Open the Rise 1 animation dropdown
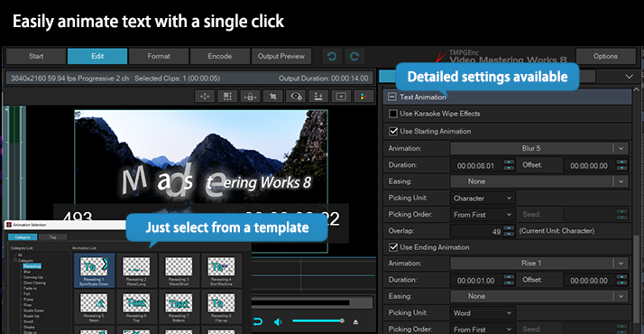The width and height of the screenshot is (644, 334). click(x=539, y=264)
